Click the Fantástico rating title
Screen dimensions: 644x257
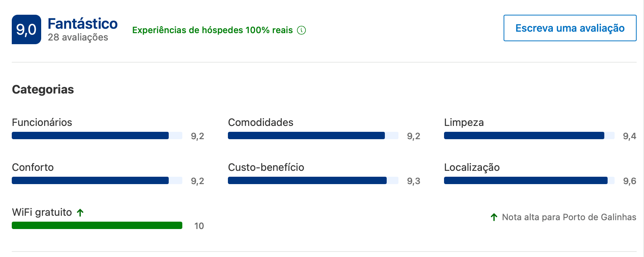[83, 24]
